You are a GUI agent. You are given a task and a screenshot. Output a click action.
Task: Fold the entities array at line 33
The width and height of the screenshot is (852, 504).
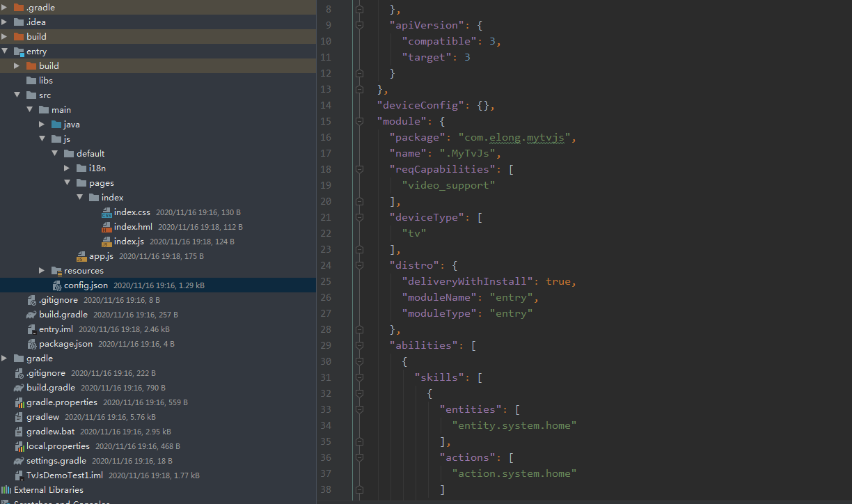359,409
